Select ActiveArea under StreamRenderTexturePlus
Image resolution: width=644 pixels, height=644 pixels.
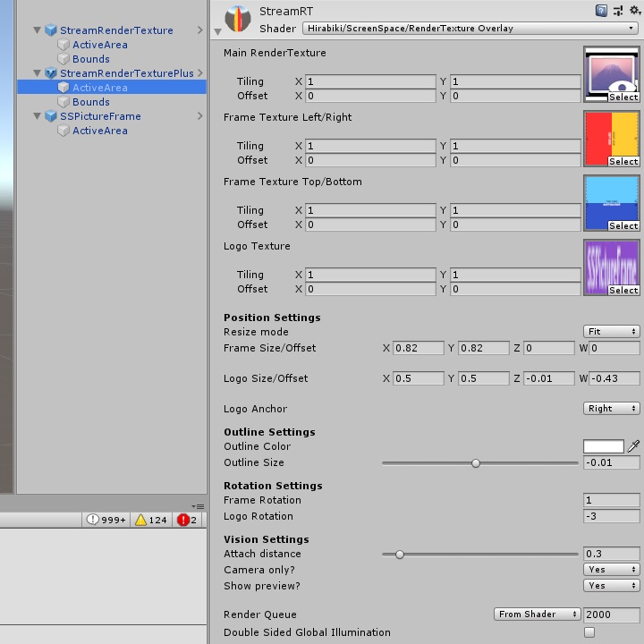[112, 88]
